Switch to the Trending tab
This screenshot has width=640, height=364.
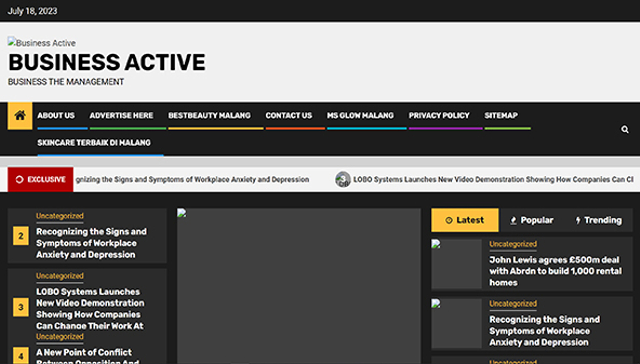click(598, 220)
